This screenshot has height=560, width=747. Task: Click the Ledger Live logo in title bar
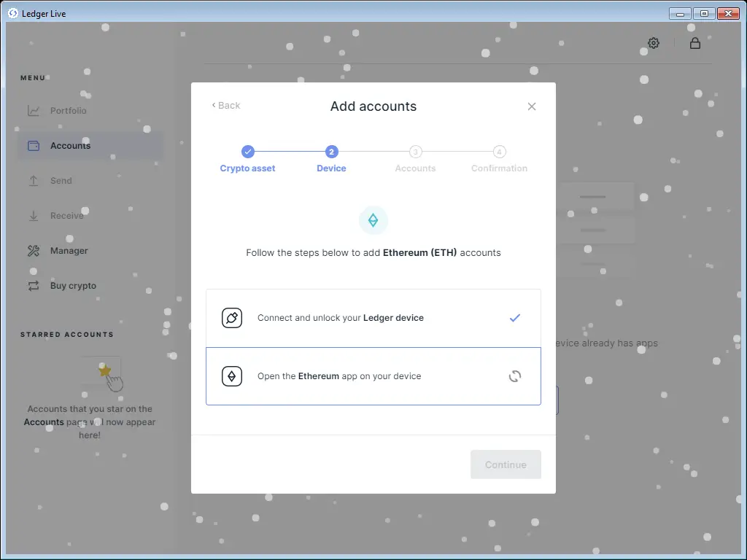13,13
